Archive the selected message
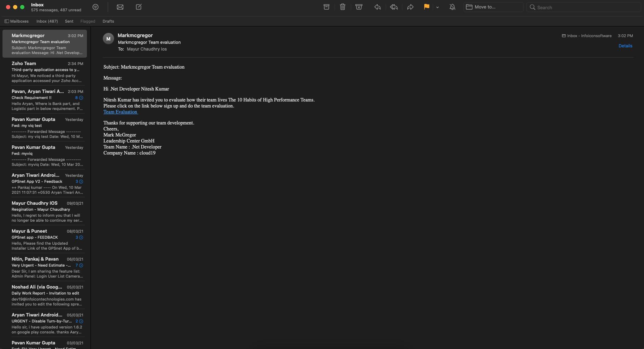This screenshot has width=644, height=349. tap(326, 7)
